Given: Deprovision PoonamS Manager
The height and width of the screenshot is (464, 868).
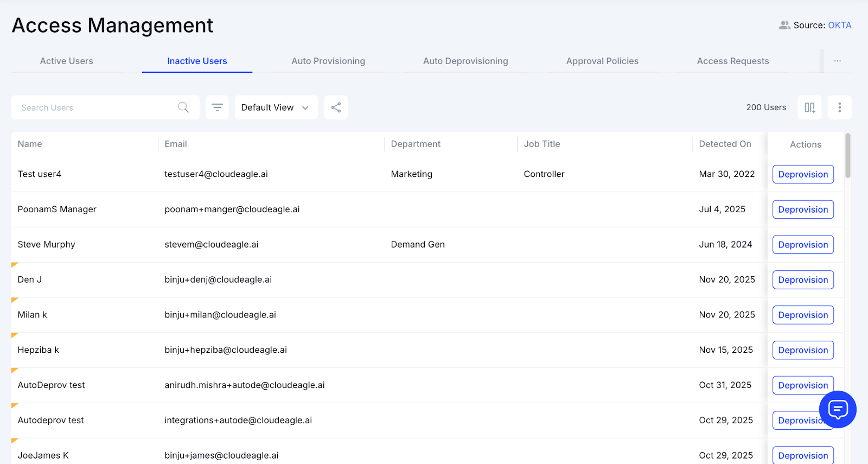Looking at the screenshot, I should click(x=803, y=209).
